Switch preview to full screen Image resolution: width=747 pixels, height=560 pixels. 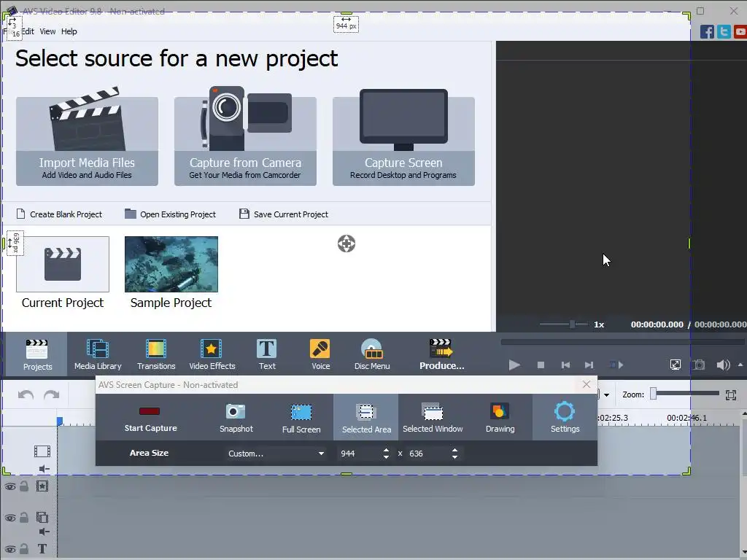(675, 365)
